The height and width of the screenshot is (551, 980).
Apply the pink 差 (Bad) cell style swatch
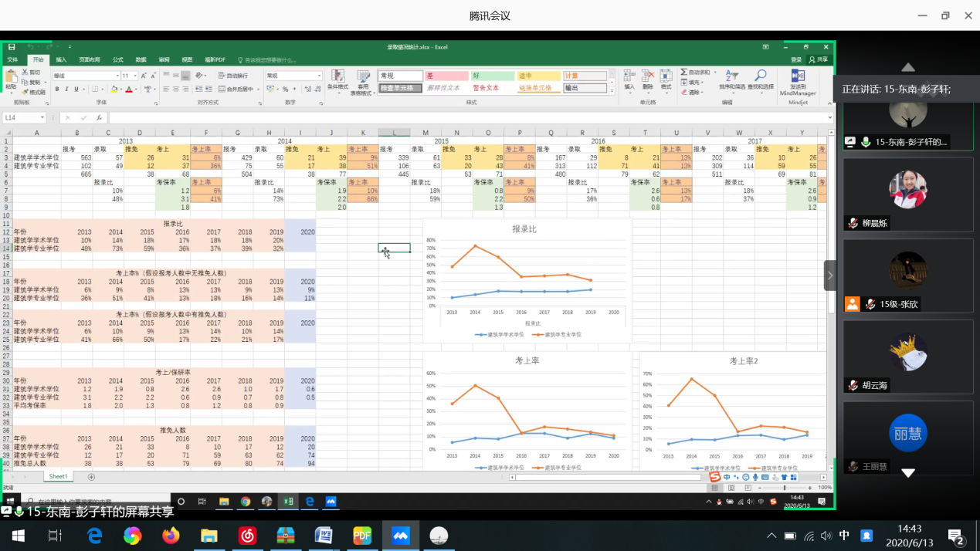(446, 76)
